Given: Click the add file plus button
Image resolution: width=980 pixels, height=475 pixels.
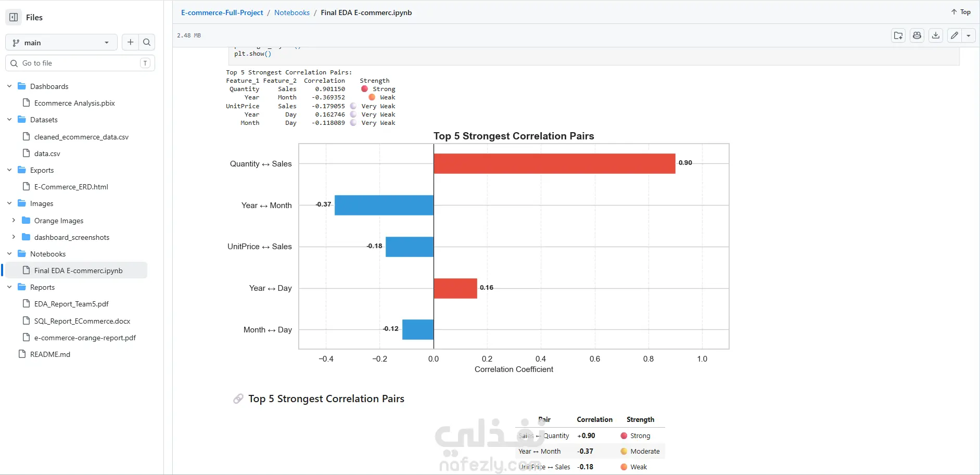Looking at the screenshot, I should pyautogui.click(x=131, y=42).
